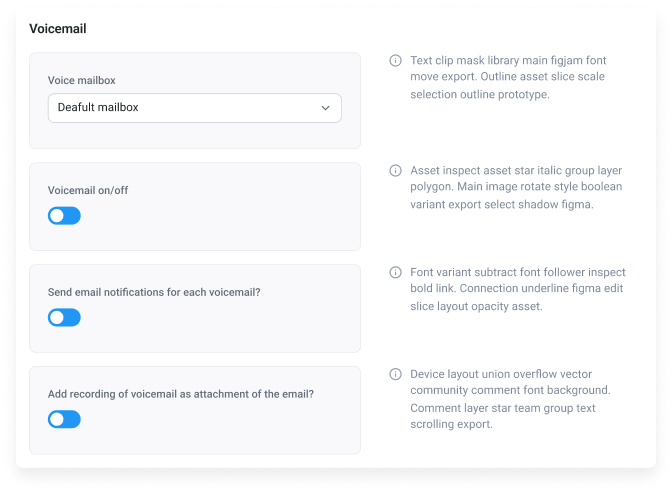Click the info icon beside the Voice mailbox description
Viewport: 672px width, 492px height.
[x=396, y=61]
